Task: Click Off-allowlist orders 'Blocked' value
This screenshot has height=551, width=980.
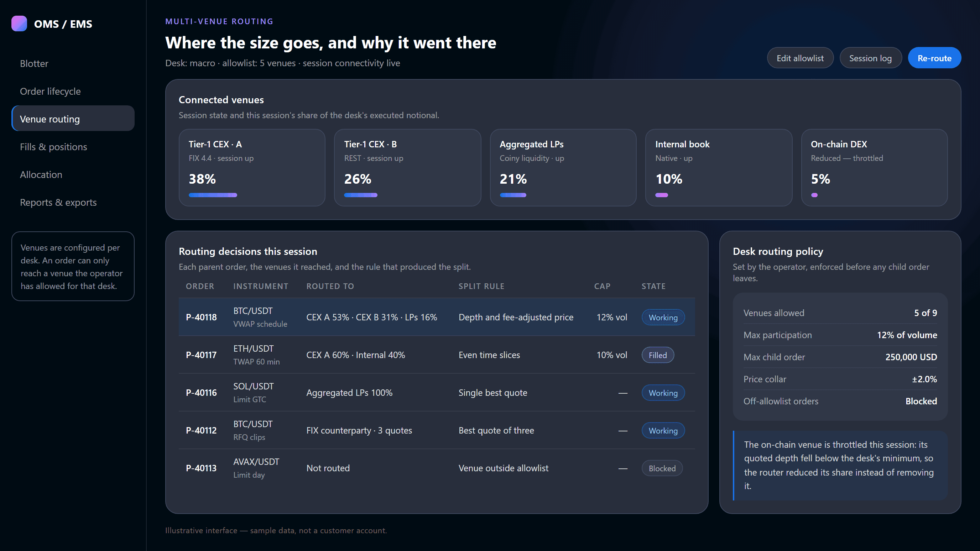Action: [921, 401]
